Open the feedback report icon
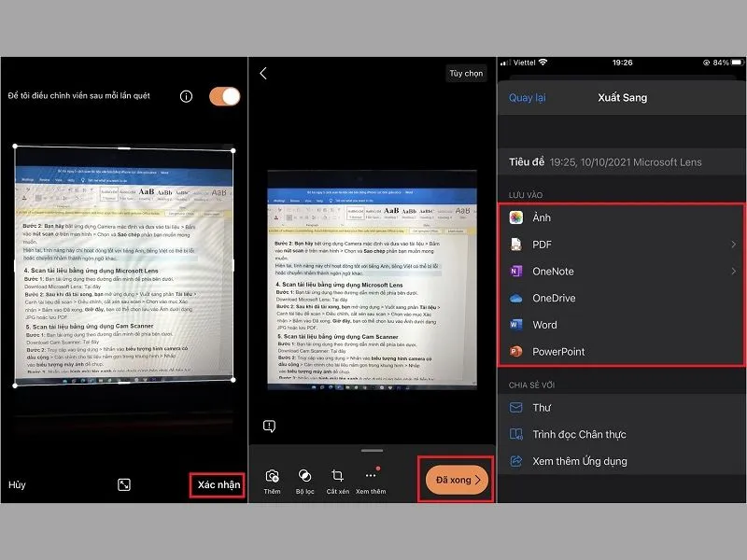The width and height of the screenshot is (747, 560). (269, 426)
